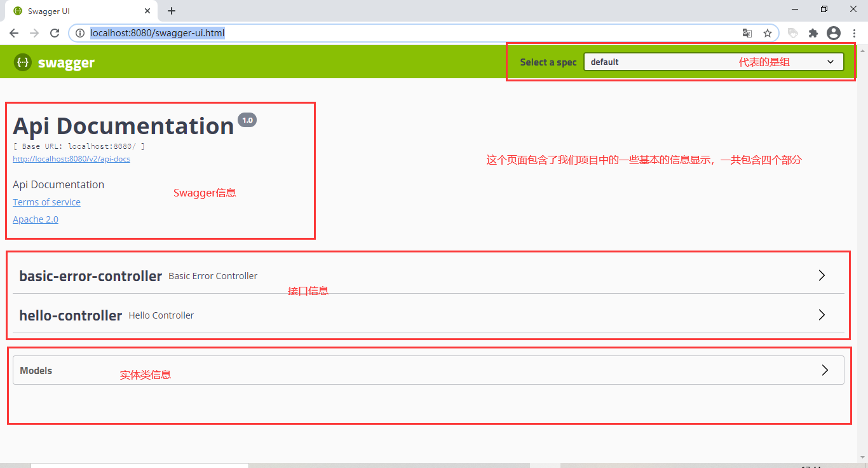Click the hello-controller title

point(71,315)
